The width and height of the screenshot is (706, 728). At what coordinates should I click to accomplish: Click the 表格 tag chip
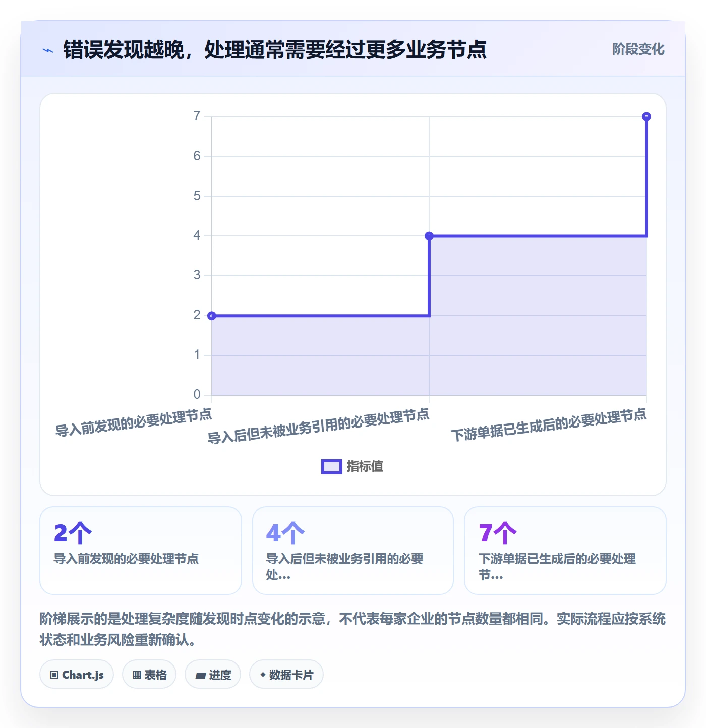149,675
